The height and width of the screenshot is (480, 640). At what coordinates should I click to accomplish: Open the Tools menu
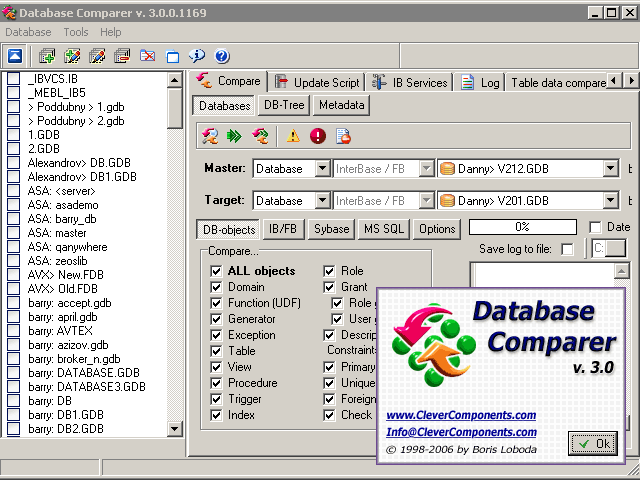(75, 32)
